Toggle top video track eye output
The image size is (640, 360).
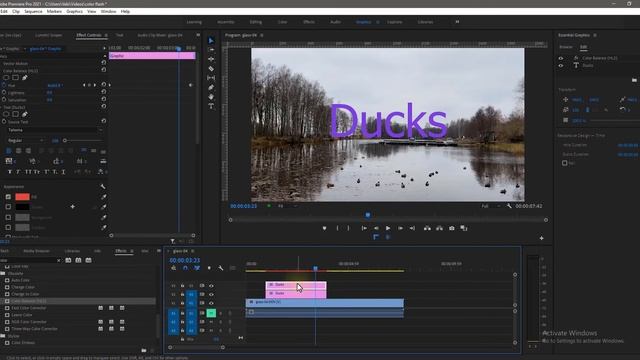coord(211,286)
